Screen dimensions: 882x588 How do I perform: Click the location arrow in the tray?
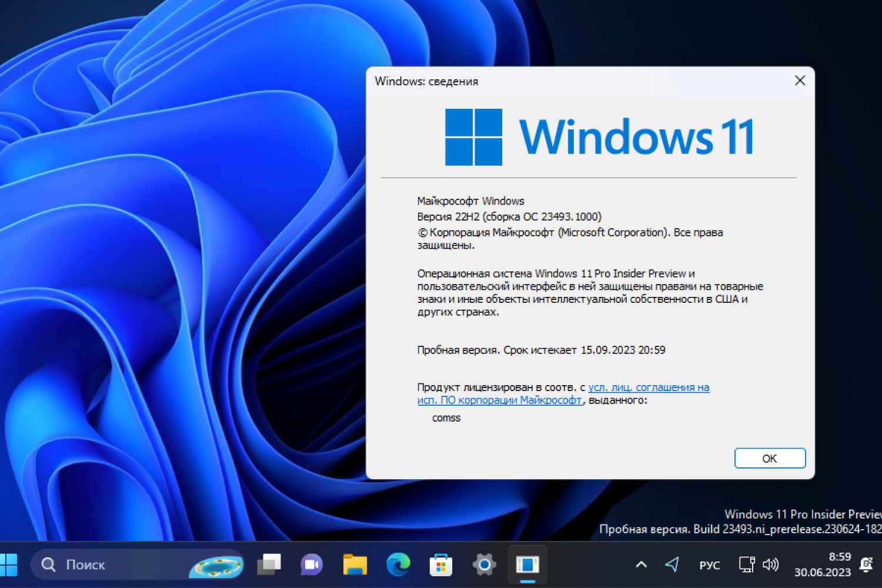click(x=672, y=564)
